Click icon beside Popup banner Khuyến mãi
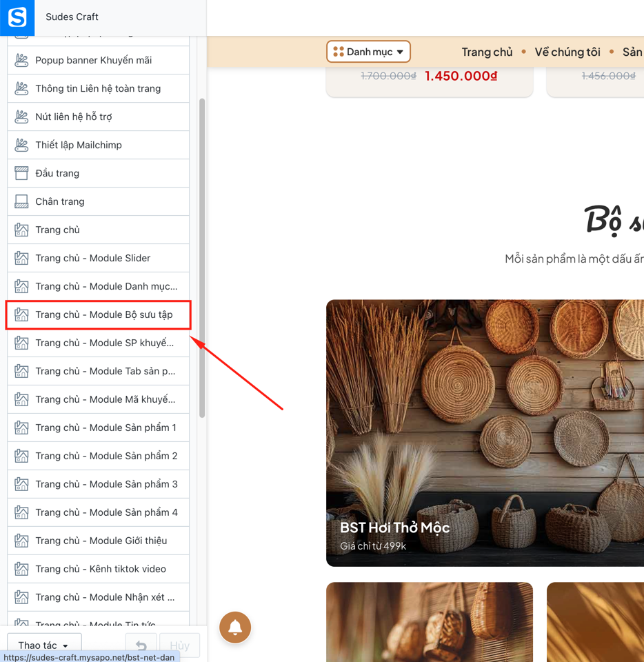This screenshot has width=644, height=662. 21,61
